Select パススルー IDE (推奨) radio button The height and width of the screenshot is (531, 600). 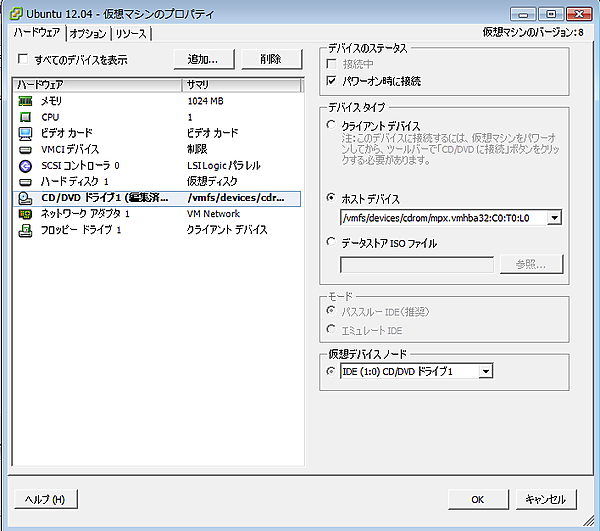point(331,310)
